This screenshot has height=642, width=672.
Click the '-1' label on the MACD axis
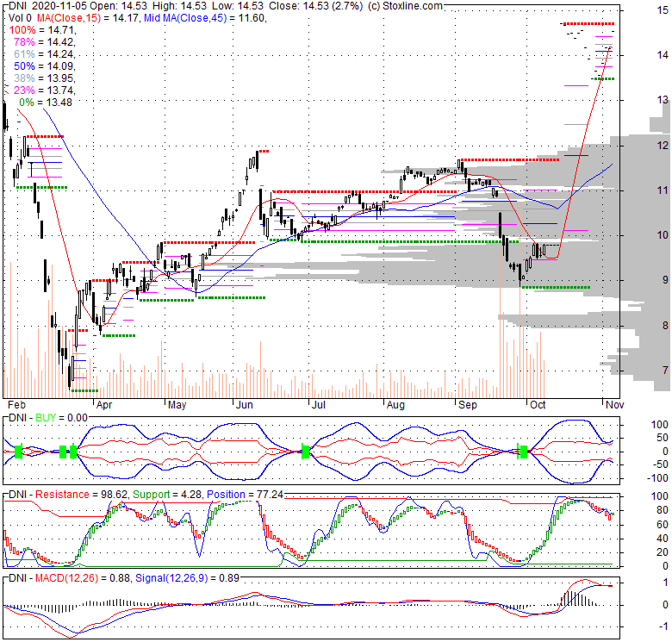click(664, 626)
